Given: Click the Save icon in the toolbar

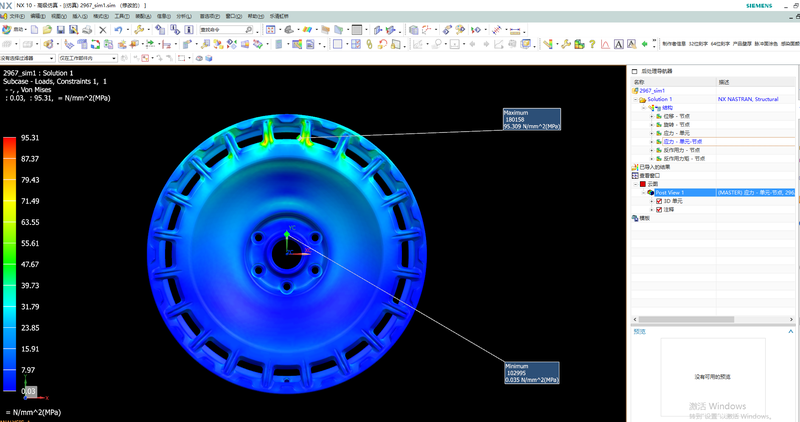Looking at the screenshot, I should [60, 30].
